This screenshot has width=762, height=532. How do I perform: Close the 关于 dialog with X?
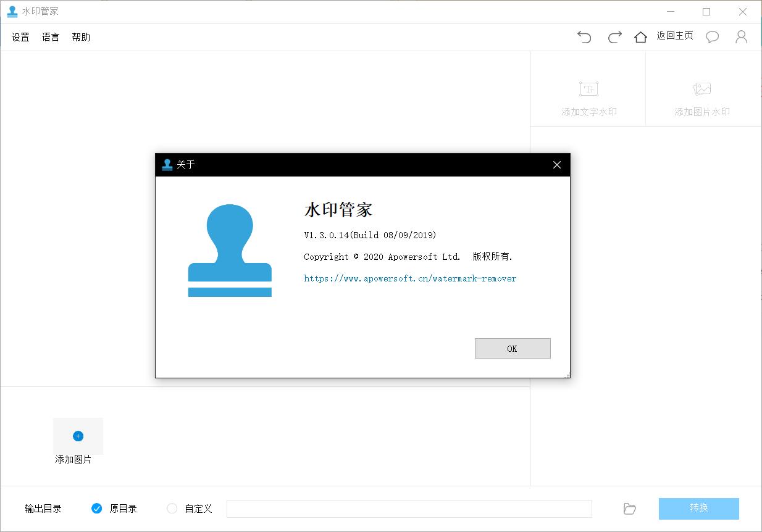(x=557, y=165)
